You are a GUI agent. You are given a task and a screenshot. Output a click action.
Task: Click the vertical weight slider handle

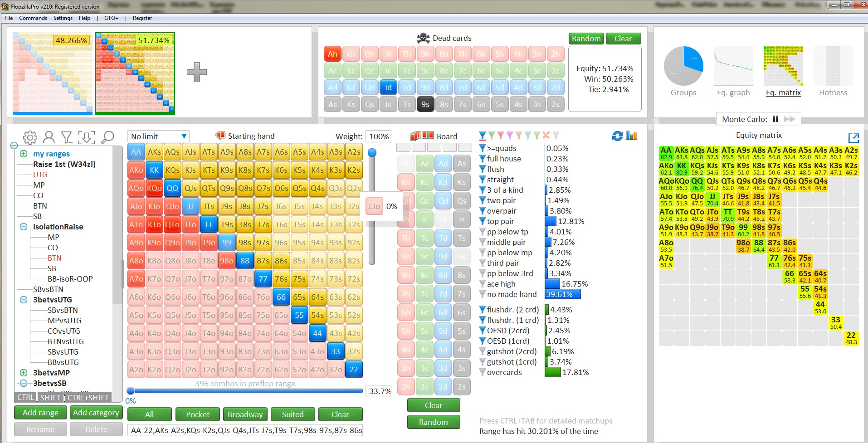[372, 153]
